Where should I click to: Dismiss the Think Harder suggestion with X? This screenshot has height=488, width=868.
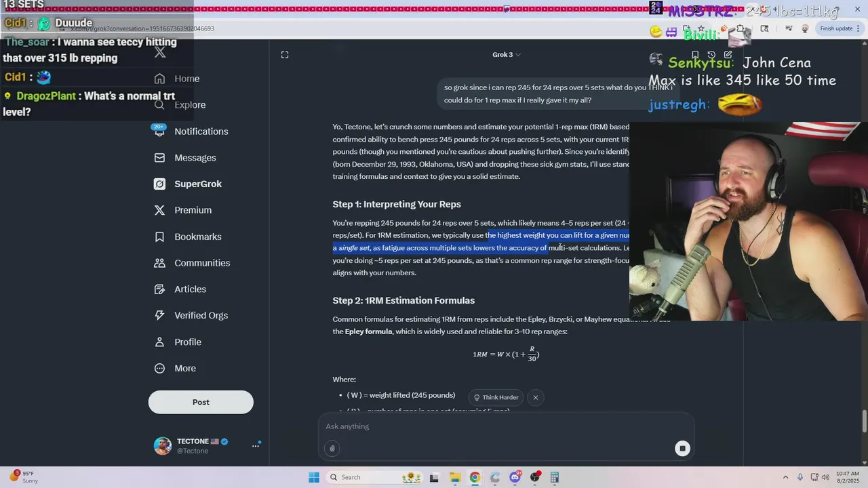tap(536, 397)
